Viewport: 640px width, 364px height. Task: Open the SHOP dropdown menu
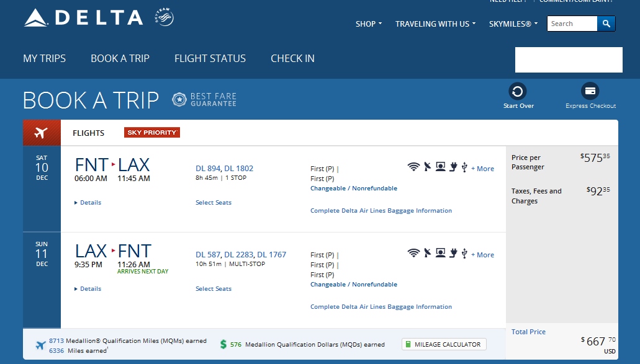tap(368, 24)
